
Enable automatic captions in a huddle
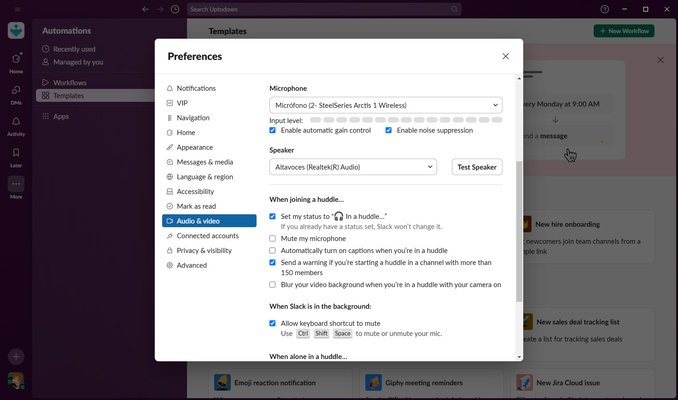coord(272,250)
